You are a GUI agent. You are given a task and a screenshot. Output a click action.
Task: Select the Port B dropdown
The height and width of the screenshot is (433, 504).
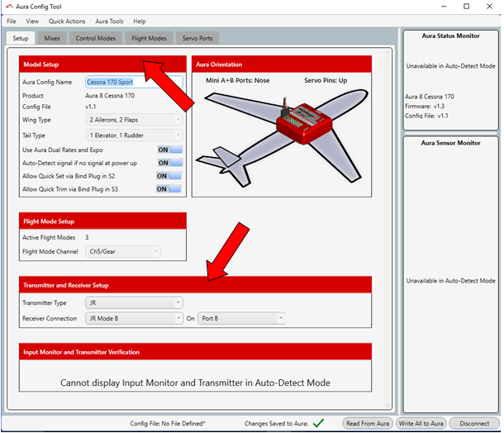click(240, 318)
